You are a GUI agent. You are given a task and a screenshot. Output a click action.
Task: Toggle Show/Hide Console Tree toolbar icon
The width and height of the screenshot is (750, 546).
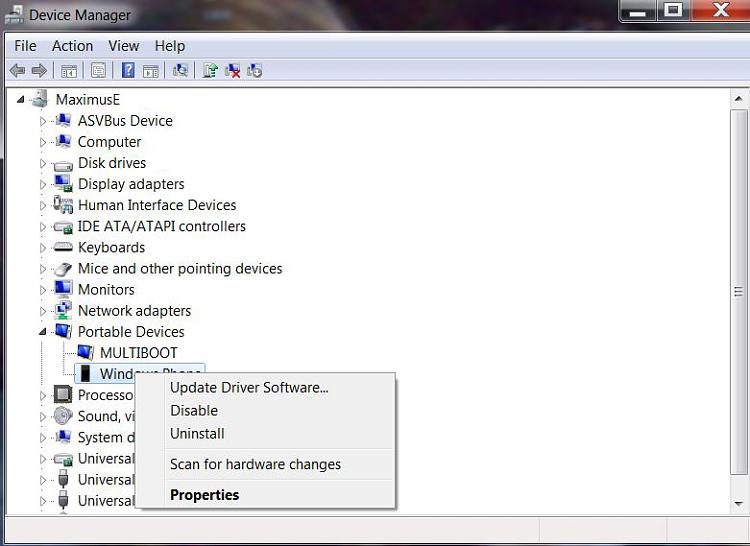point(69,71)
